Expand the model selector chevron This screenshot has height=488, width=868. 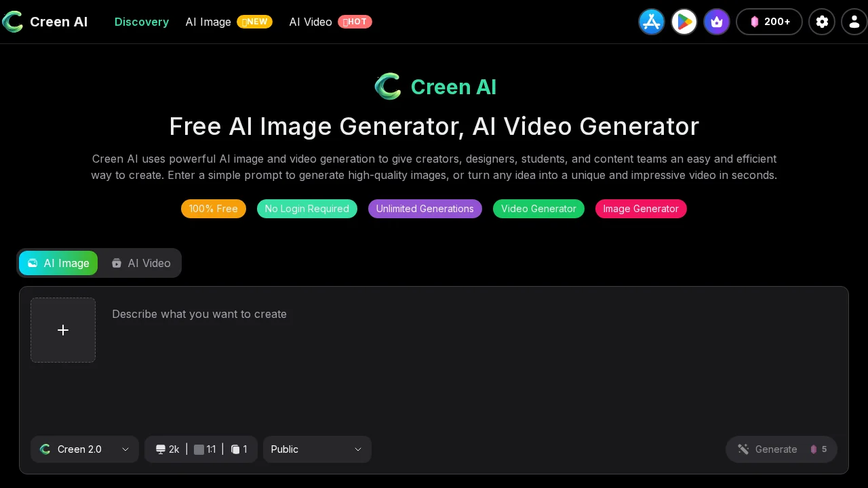point(125,449)
